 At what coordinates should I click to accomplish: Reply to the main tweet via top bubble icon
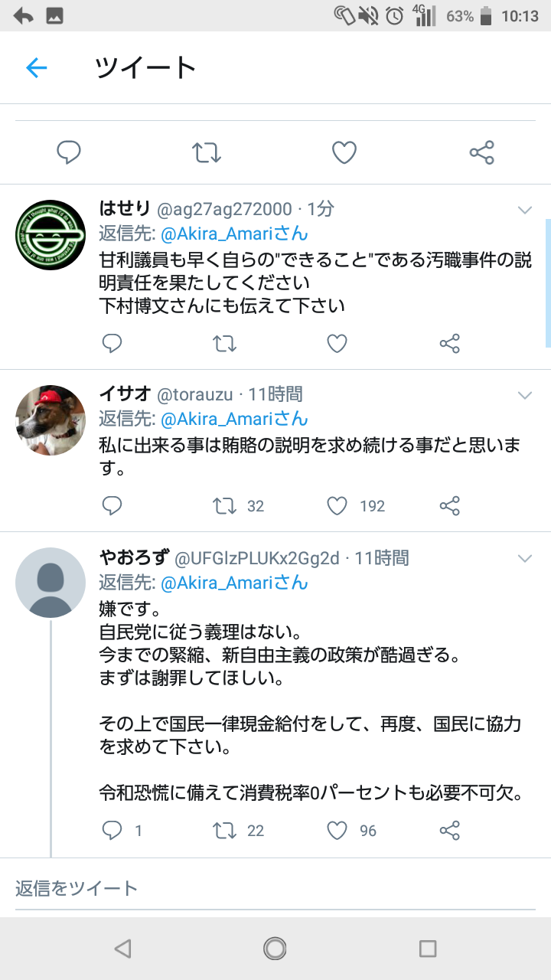pos(69,152)
